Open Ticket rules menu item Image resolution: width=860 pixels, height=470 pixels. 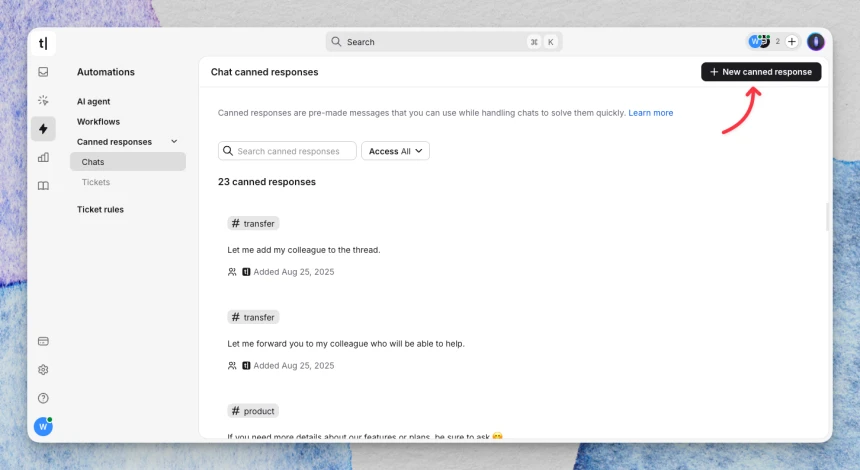click(x=100, y=209)
